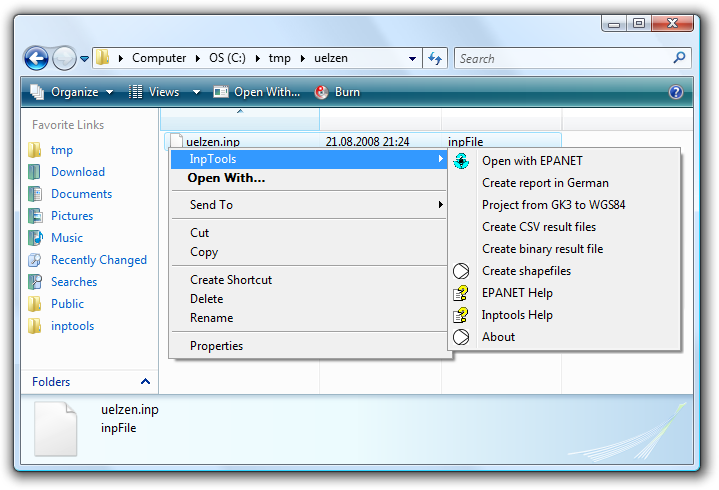This screenshot has height=490, width=719.
Task: Select InpTools in the context menu
Action: tap(309, 159)
